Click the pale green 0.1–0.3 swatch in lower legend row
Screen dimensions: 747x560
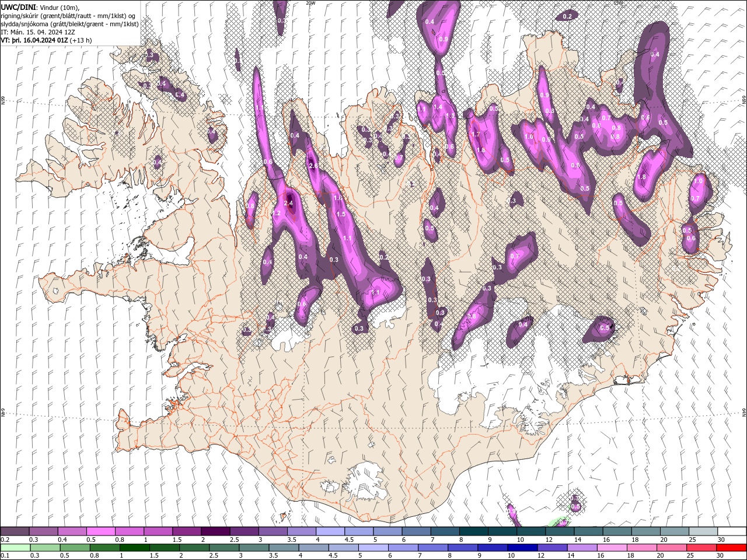point(15,548)
